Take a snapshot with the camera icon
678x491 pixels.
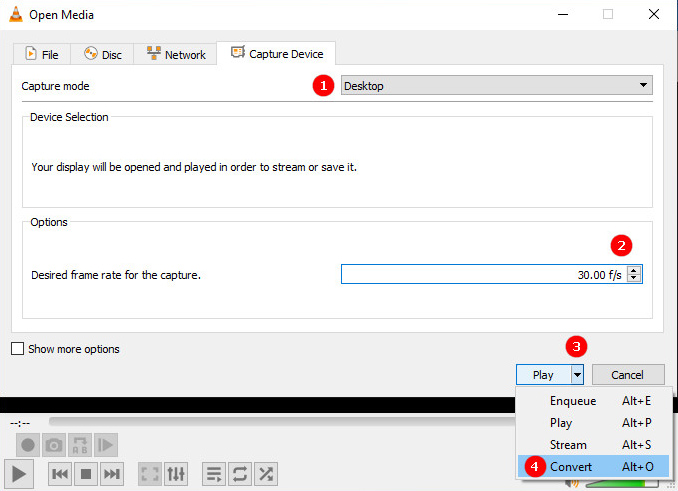pos(54,445)
